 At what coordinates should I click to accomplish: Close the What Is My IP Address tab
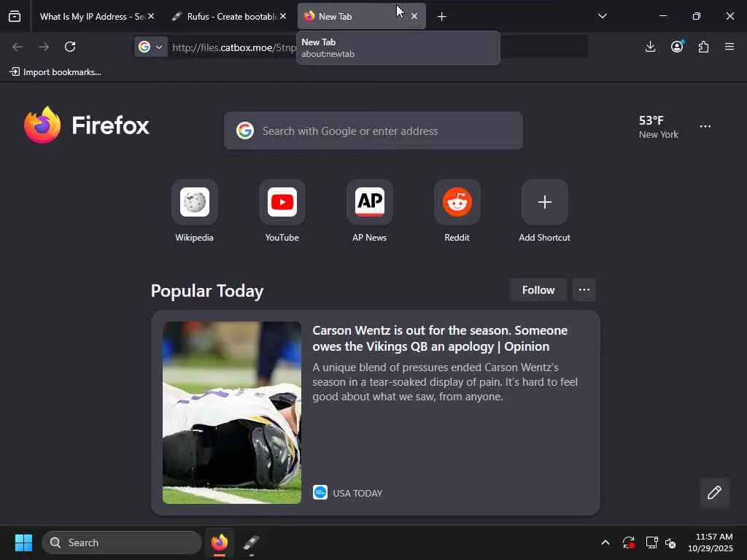point(151,16)
